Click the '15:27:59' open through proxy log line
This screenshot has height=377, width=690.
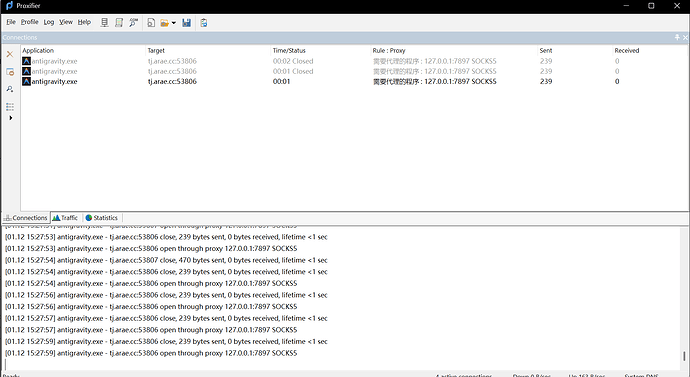[151, 353]
